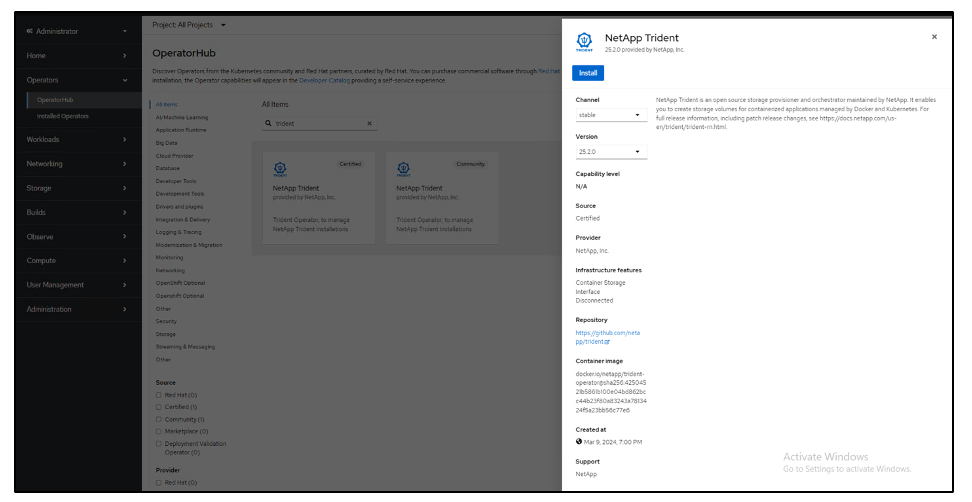Open the Version dropdown showing 25.2.0

tap(611, 152)
